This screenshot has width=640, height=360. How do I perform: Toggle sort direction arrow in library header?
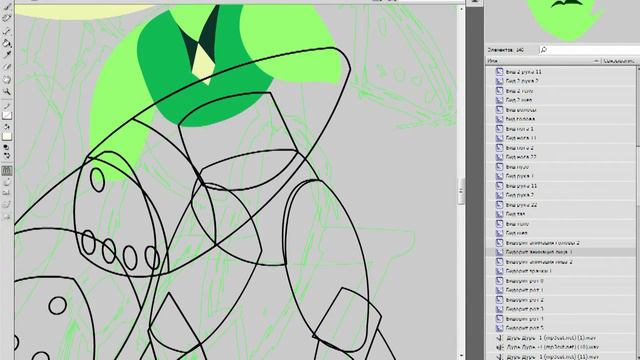tap(596, 61)
